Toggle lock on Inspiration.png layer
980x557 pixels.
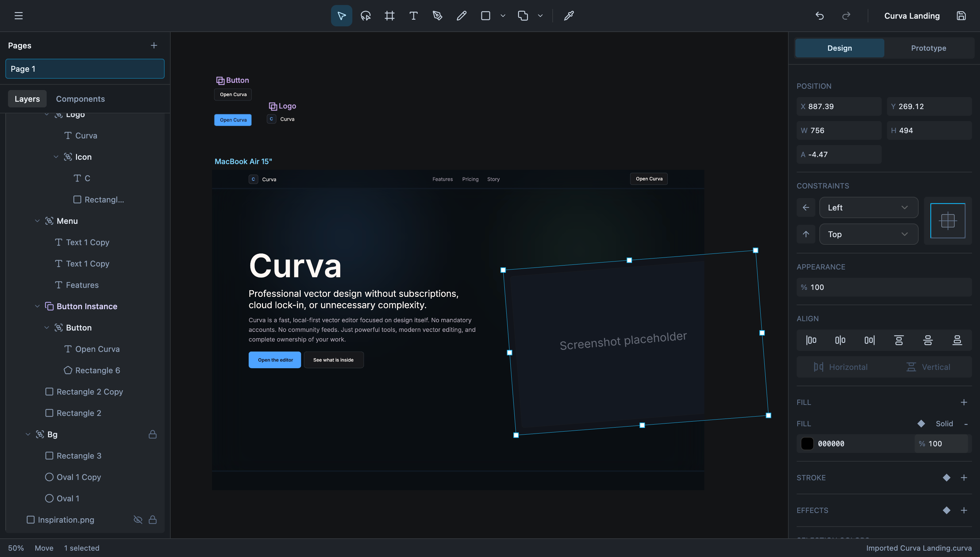coord(153,520)
